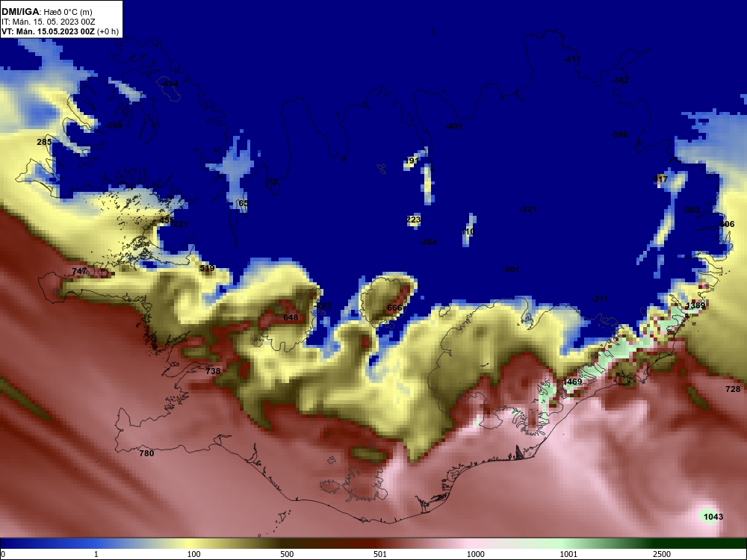Click the '-389' value on the map

(114, 125)
